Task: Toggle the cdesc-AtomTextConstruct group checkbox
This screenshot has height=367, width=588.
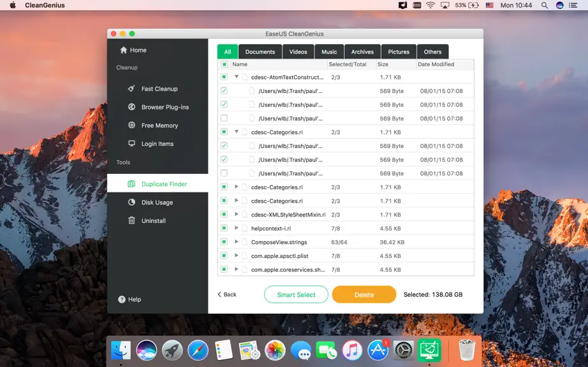Action: click(224, 76)
